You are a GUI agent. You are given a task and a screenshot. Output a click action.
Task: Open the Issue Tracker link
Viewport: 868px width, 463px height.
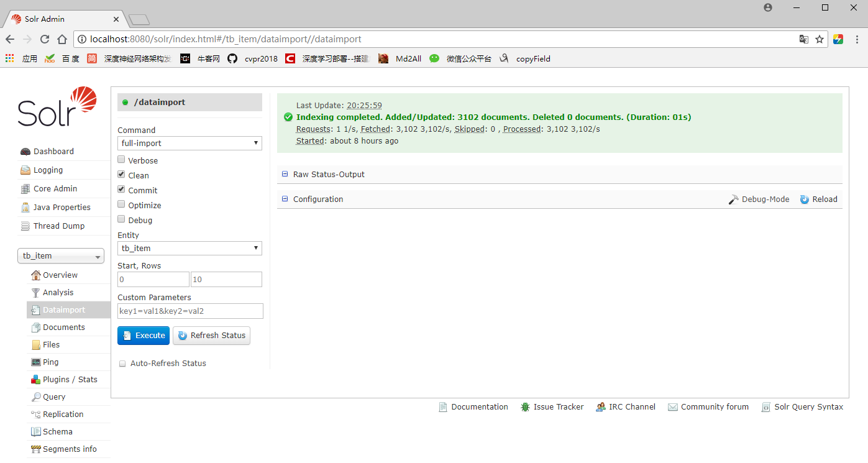click(552, 407)
